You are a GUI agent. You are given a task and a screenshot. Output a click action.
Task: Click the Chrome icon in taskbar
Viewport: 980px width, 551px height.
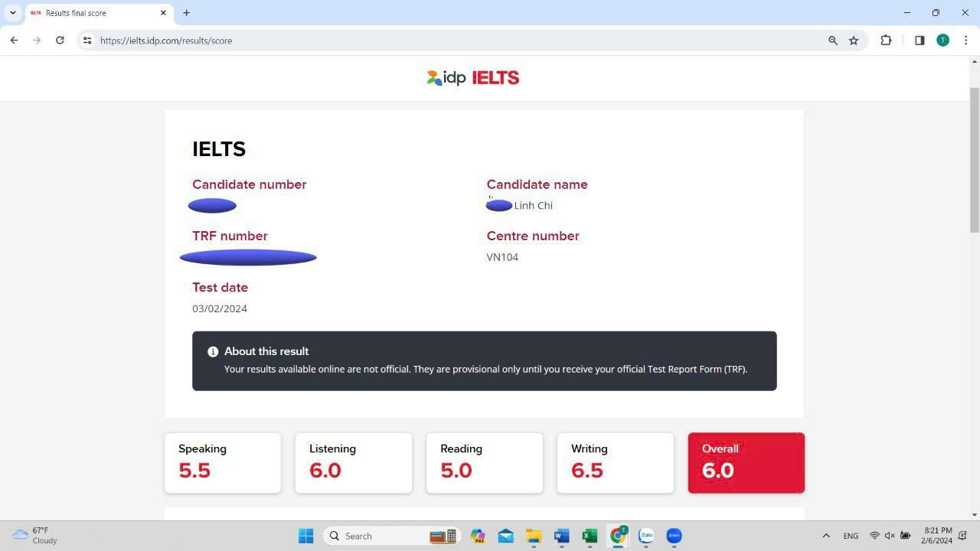618,536
